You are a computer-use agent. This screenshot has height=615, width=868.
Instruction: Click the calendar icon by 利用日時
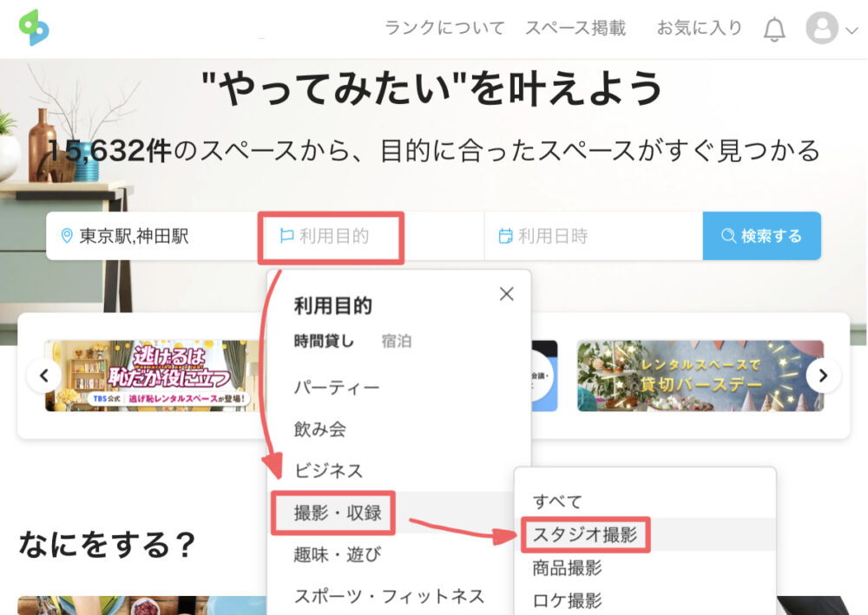pos(505,236)
